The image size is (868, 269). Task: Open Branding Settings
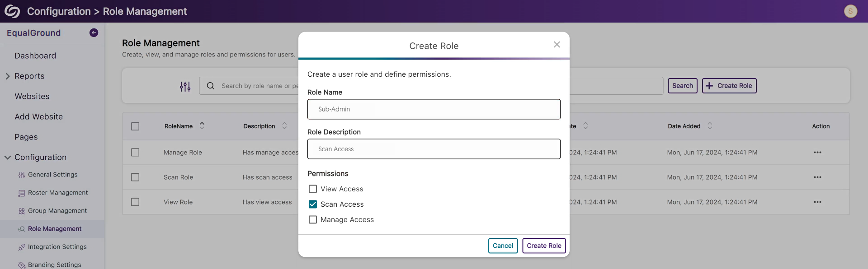pyautogui.click(x=55, y=265)
